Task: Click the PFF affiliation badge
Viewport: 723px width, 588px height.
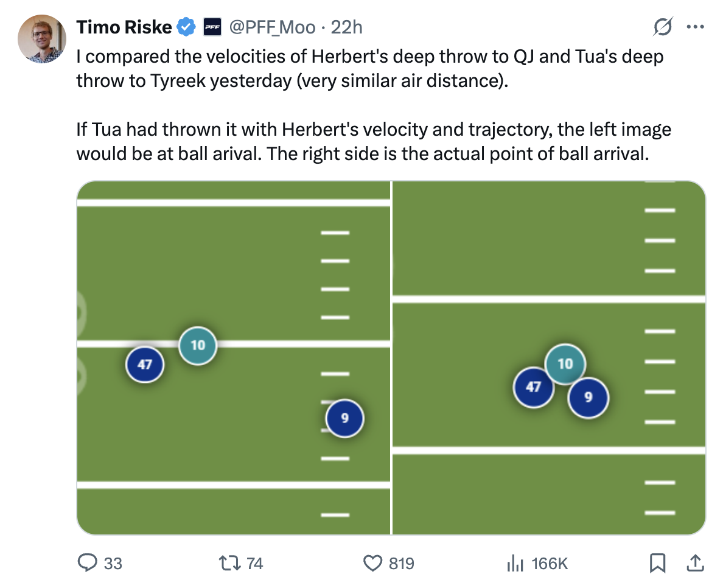Action: pyautogui.click(x=212, y=27)
